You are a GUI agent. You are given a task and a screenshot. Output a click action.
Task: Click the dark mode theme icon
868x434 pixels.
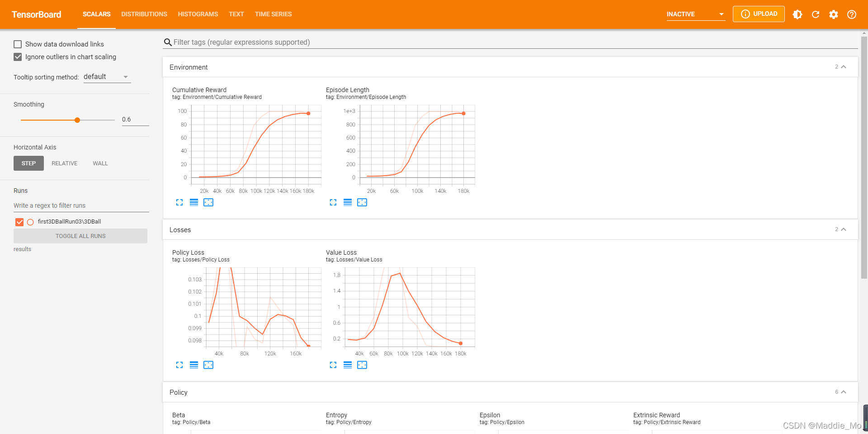click(797, 14)
